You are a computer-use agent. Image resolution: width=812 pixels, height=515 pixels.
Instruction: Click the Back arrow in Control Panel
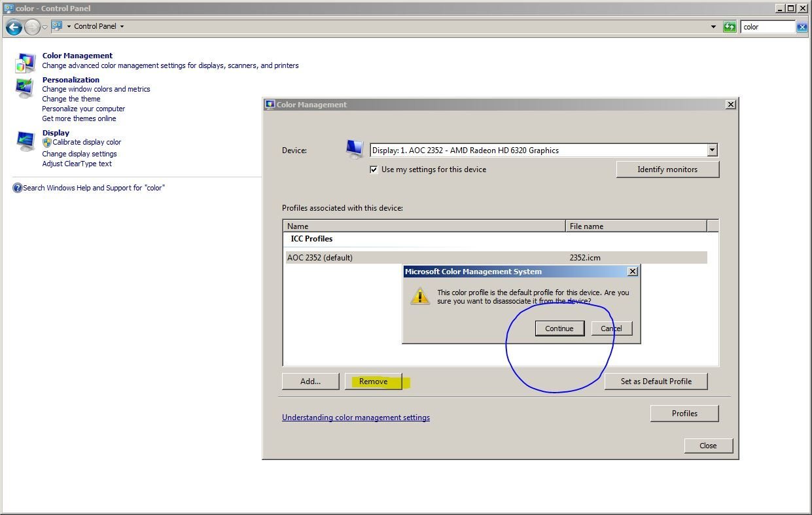coord(14,27)
